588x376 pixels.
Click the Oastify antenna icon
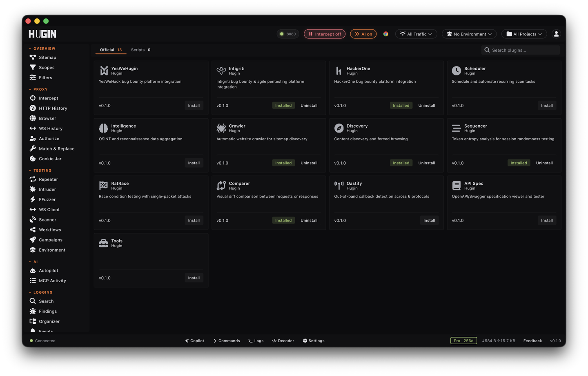[x=339, y=186]
